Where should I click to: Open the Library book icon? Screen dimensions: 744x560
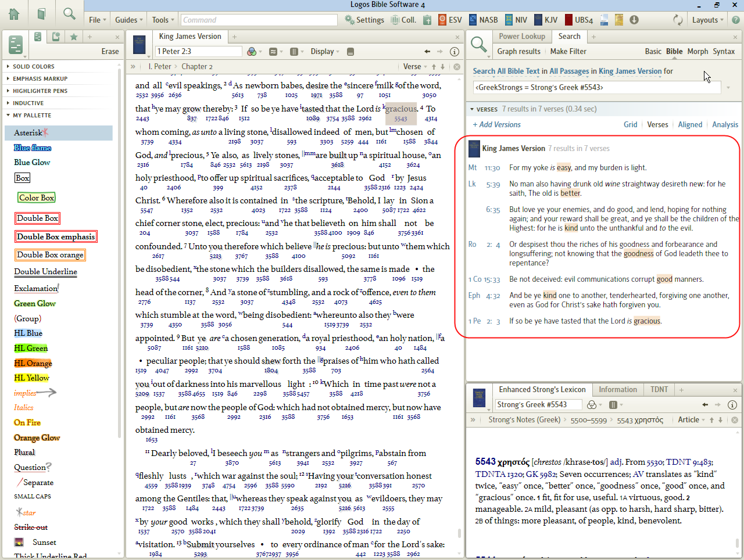42,14
